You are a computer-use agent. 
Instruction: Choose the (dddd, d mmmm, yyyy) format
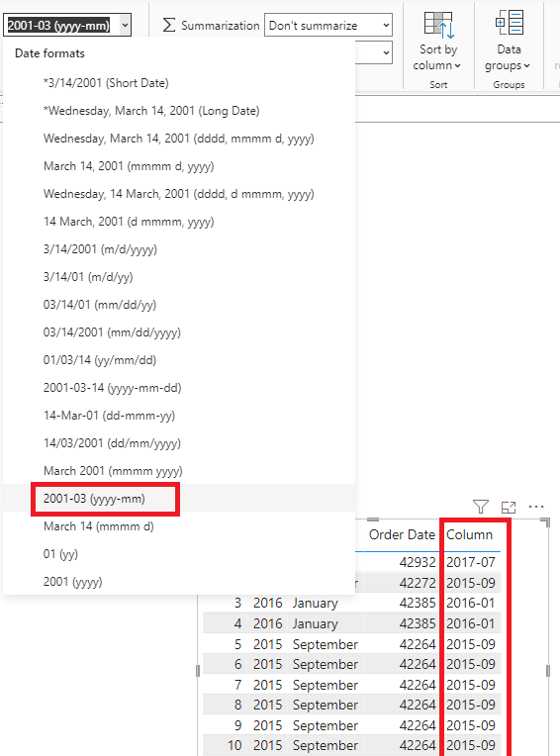(179, 194)
